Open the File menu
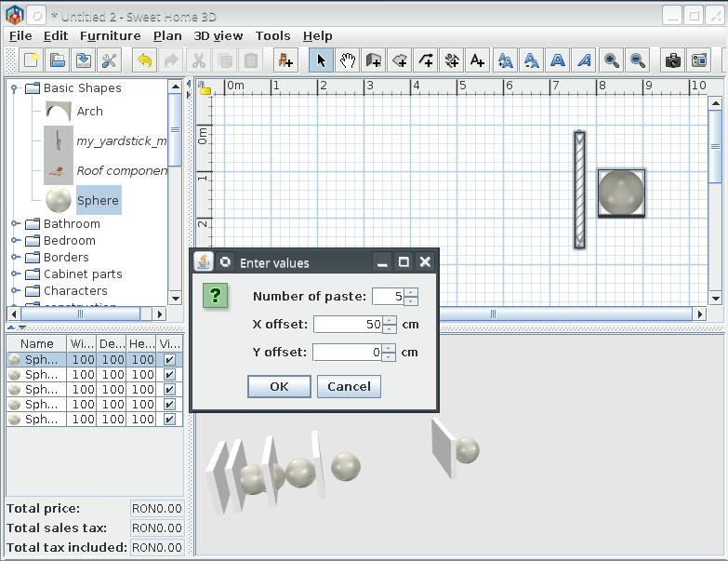The width and height of the screenshot is (728, 561). (20, 36)
